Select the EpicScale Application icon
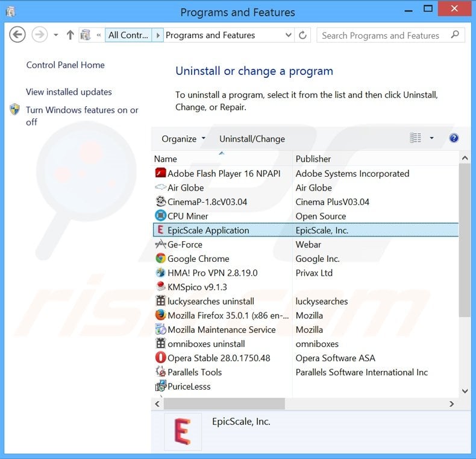Viewport: 476px width, 459px height. click(x=160, y=230)
